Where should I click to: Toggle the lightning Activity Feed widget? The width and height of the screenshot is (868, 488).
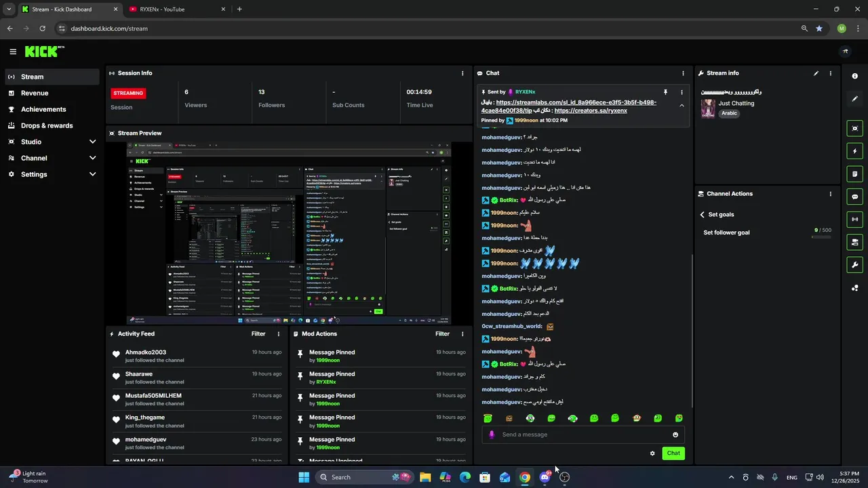coord(854,151)
